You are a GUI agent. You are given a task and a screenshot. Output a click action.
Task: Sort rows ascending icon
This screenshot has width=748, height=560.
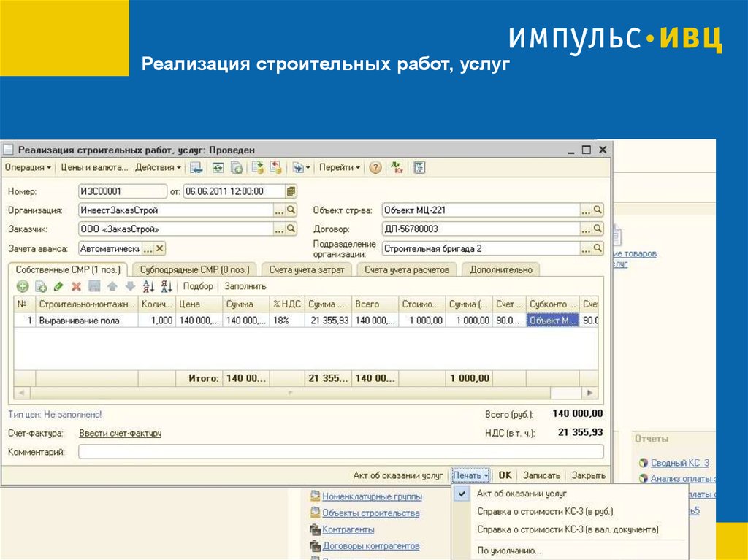(x=148, y=286)
